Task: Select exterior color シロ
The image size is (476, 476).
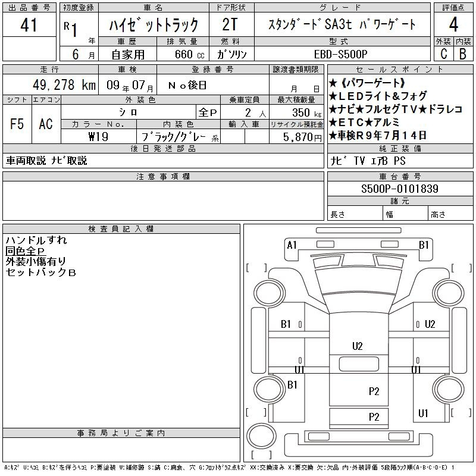Action: click(x=128, y=112)
